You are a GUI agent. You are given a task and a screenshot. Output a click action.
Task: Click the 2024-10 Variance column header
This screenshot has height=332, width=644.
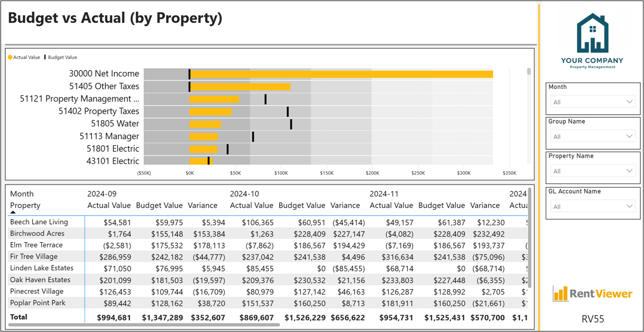point(345,205)
